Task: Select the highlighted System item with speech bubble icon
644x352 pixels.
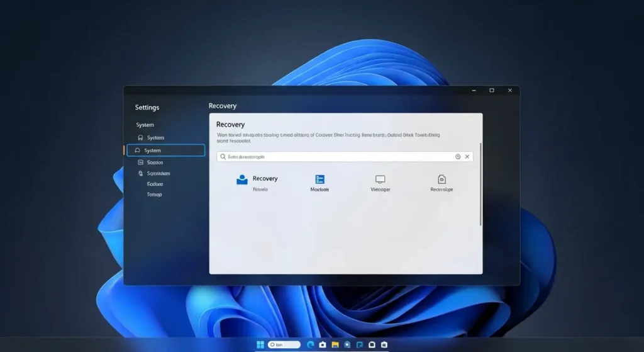Action: (x=166, y=150)
